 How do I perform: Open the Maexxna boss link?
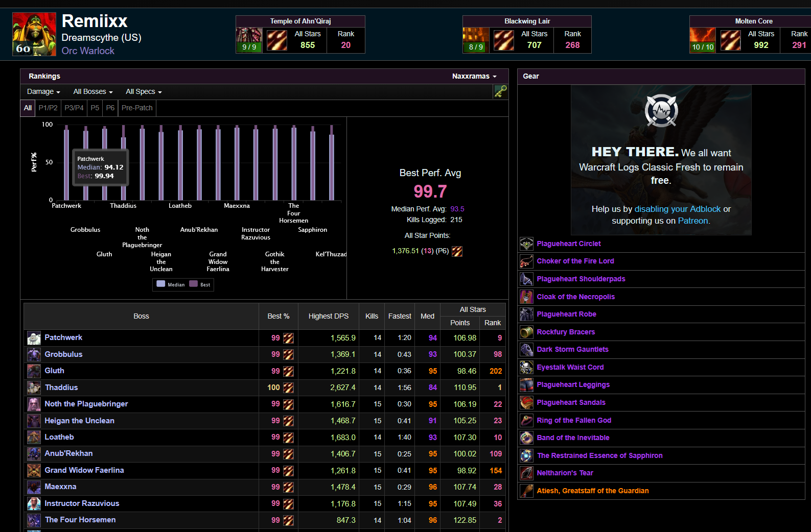(60, 487)
